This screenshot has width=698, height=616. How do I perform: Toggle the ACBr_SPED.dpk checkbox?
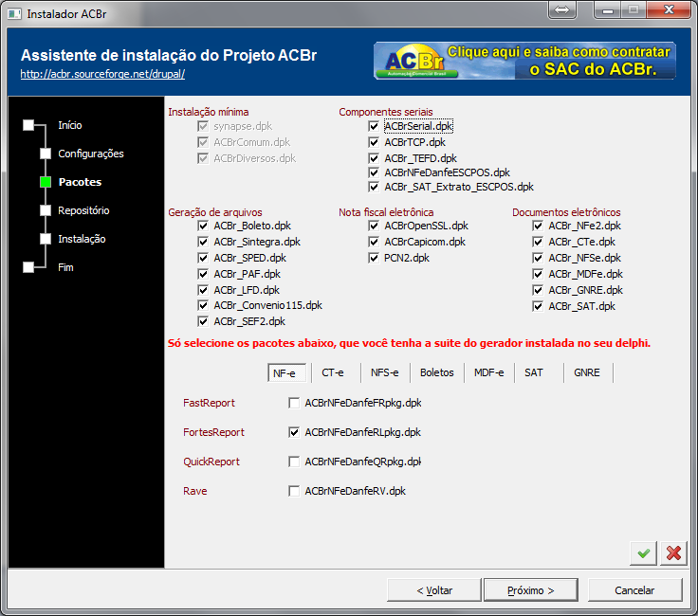pos(203,258)
